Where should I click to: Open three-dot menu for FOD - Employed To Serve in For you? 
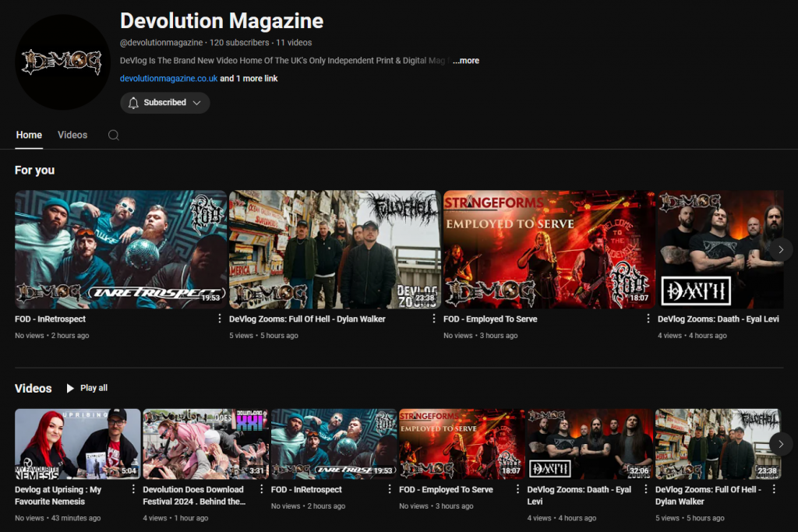(x=648, y=319)
